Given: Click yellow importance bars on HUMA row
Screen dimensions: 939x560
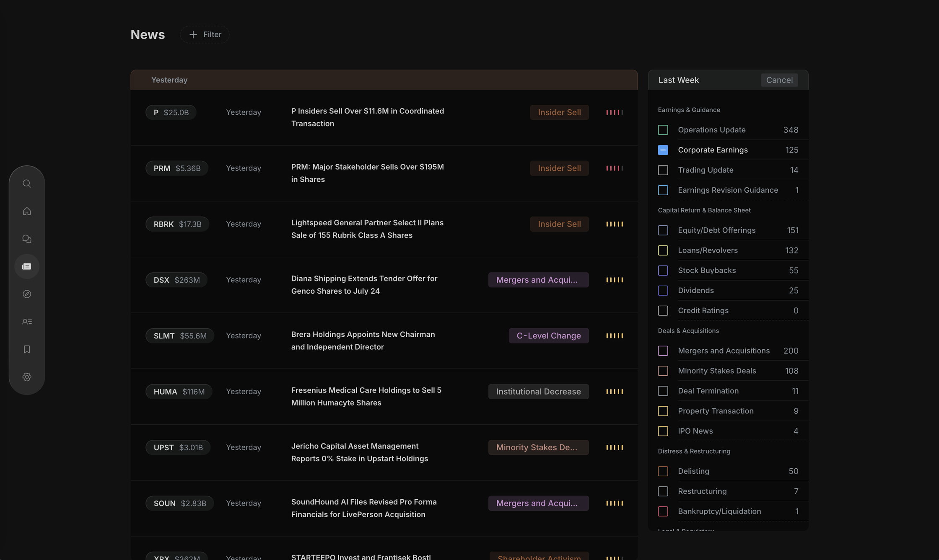Looking at the screenshot, I should (615, 392).
